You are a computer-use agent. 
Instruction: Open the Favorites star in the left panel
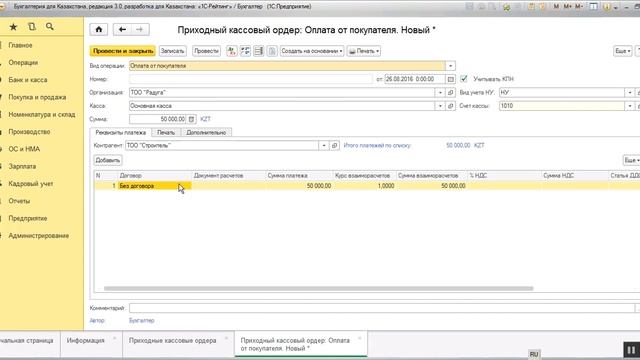[13, 27]
